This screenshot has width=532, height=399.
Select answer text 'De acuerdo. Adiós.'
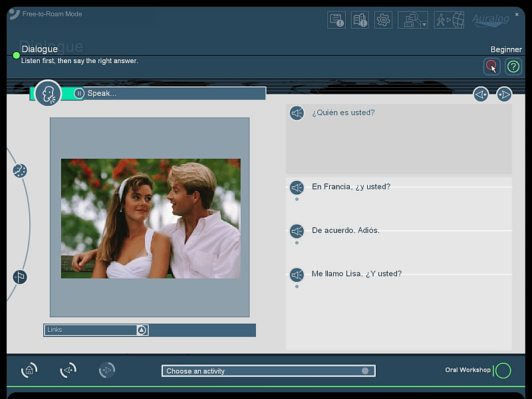tap(346, 231)
